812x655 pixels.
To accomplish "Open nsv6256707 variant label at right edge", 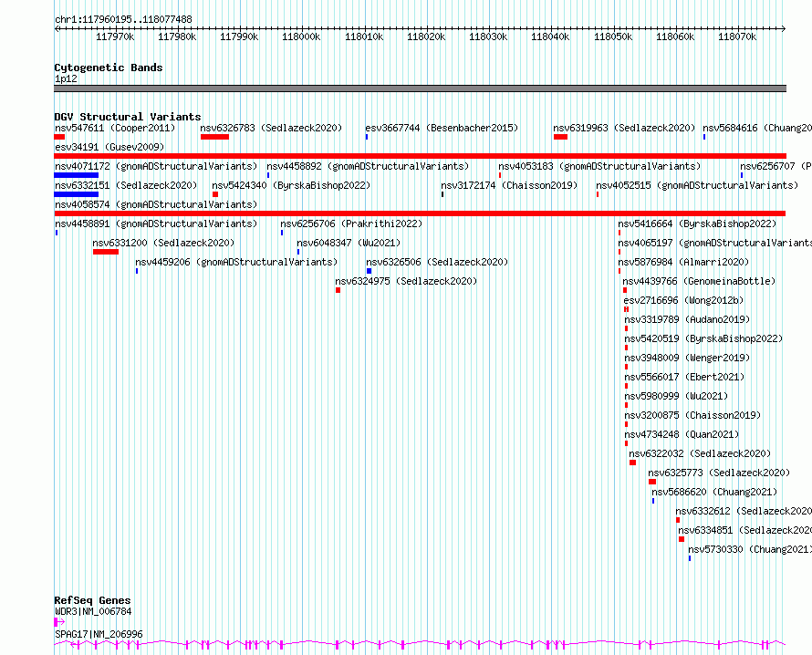I will tap(776, 166).
